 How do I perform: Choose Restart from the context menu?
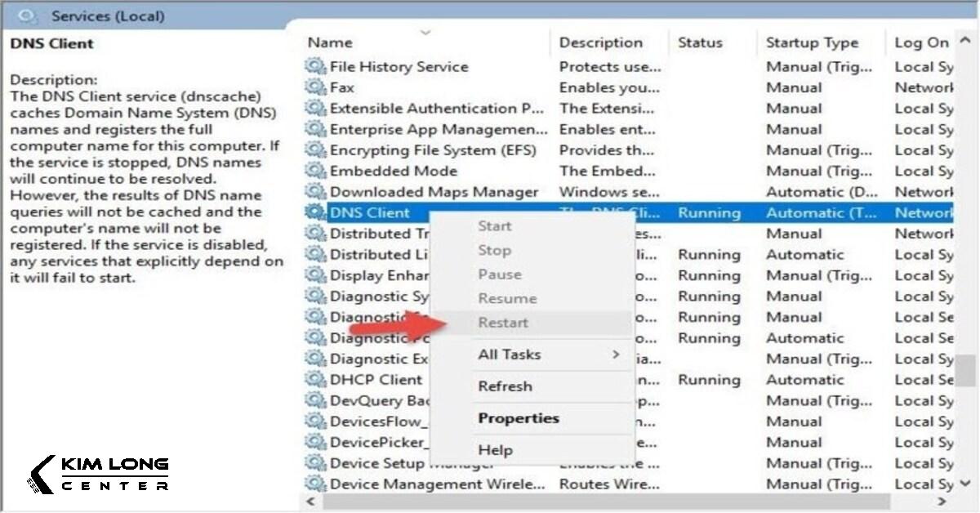pos(503,323)
